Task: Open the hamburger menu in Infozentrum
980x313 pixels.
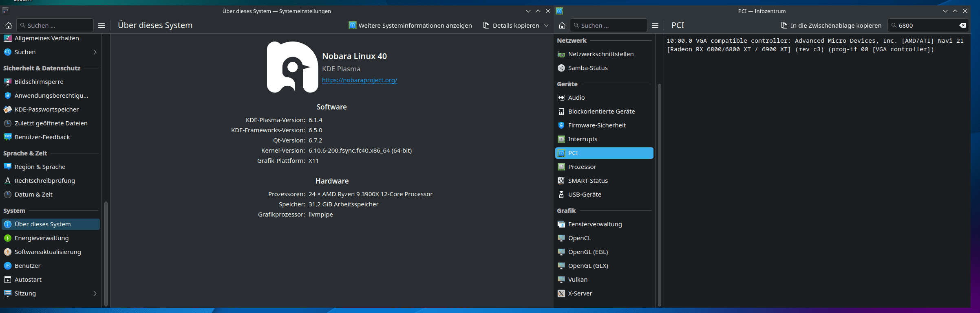Action: pos(655,25)
